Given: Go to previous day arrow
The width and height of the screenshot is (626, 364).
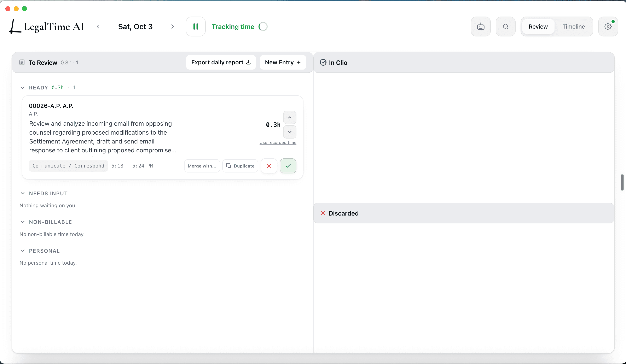Looking at the screenshot, I should tap(98, 27).
